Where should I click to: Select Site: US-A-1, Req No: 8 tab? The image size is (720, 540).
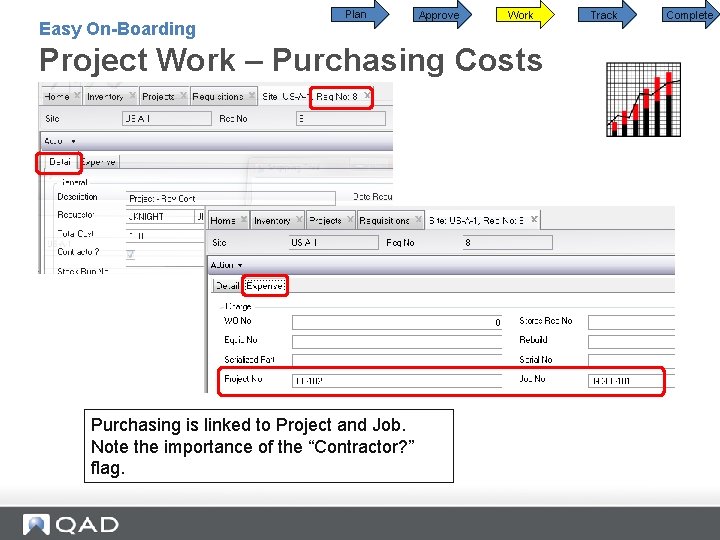click(476, 220)
